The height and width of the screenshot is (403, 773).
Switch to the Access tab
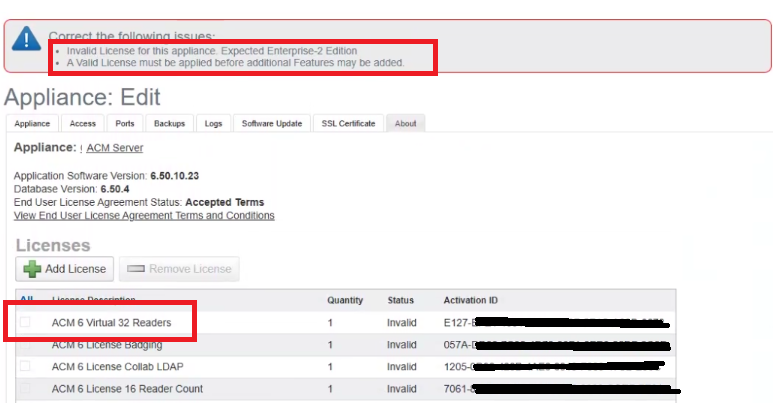point(83,124)
